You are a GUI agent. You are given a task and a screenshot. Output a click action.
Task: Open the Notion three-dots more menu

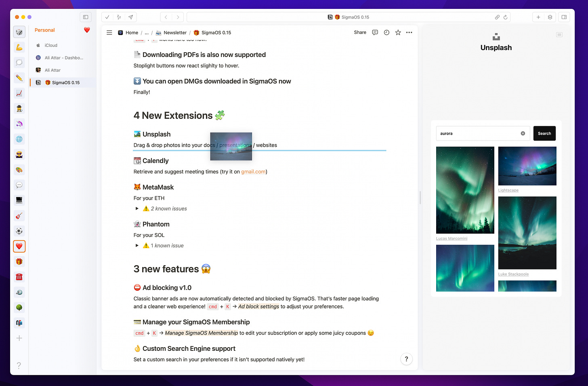point(409,32)
